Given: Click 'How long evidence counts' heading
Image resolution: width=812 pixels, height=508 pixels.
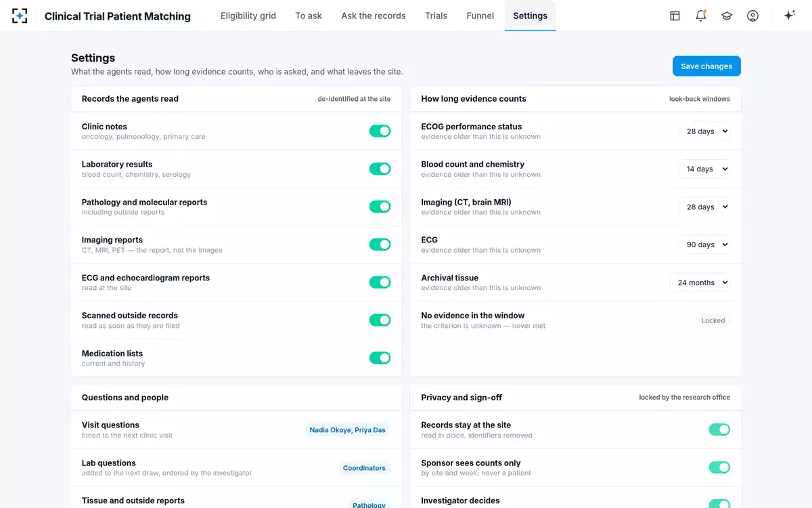Looking at the screenshot, I should coord(474,99).
